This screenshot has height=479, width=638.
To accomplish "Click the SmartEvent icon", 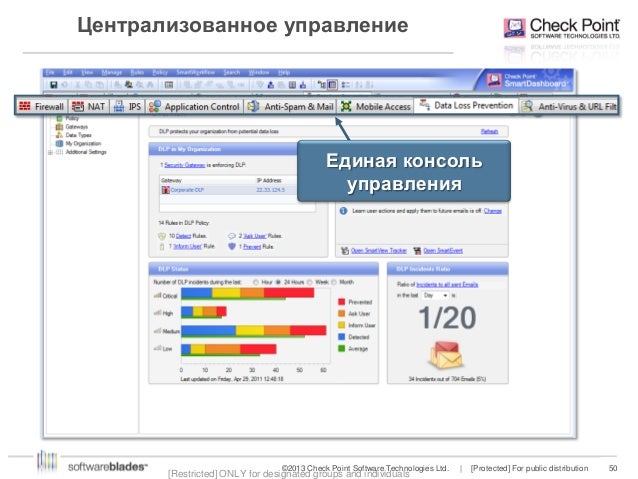I will click(417, 250).
